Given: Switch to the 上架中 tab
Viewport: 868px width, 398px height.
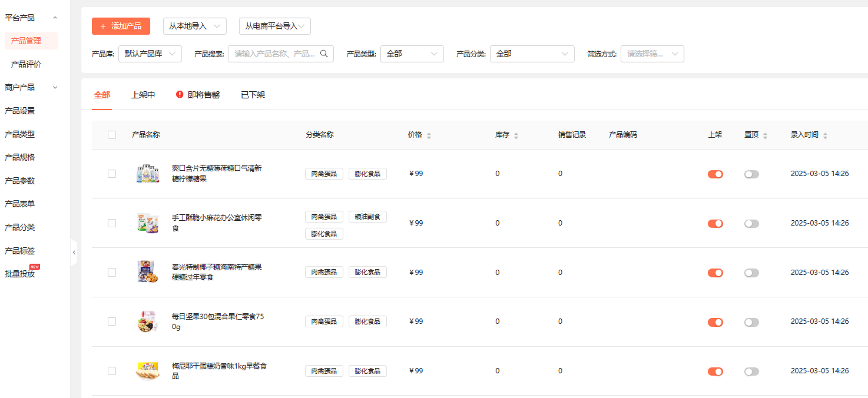Looking at the screenshot, I should (x=143, y=95).
